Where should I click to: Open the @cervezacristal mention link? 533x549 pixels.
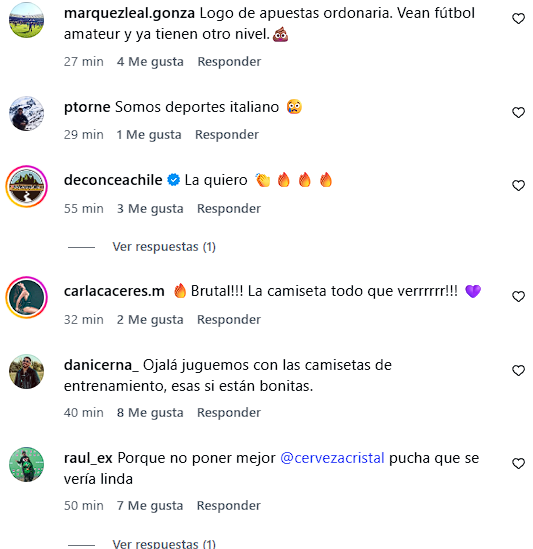tap(332, 458)
